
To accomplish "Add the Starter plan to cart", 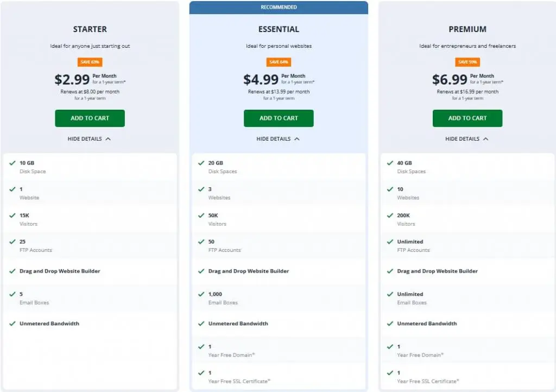I will pos(90,118).
